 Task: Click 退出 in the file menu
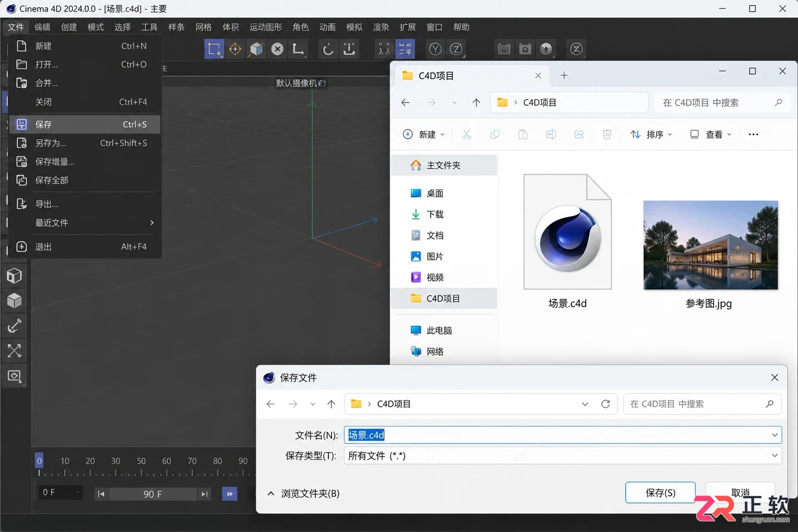coord(85,247)
